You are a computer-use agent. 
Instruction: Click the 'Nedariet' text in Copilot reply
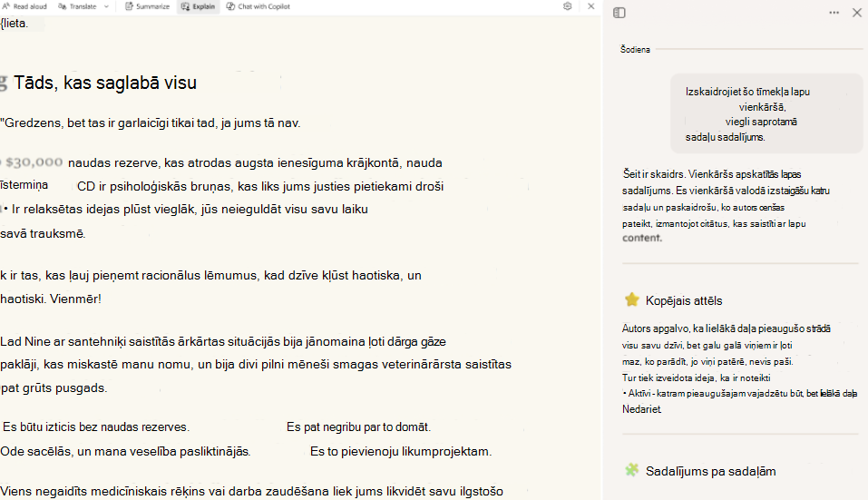click(641, 409)
